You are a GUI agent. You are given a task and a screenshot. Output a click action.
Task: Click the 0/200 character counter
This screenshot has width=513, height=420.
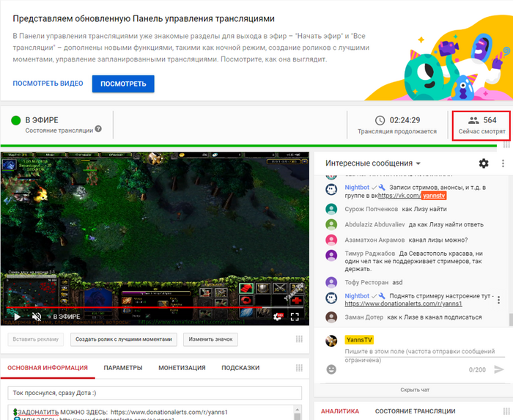[x=477, y=370]
